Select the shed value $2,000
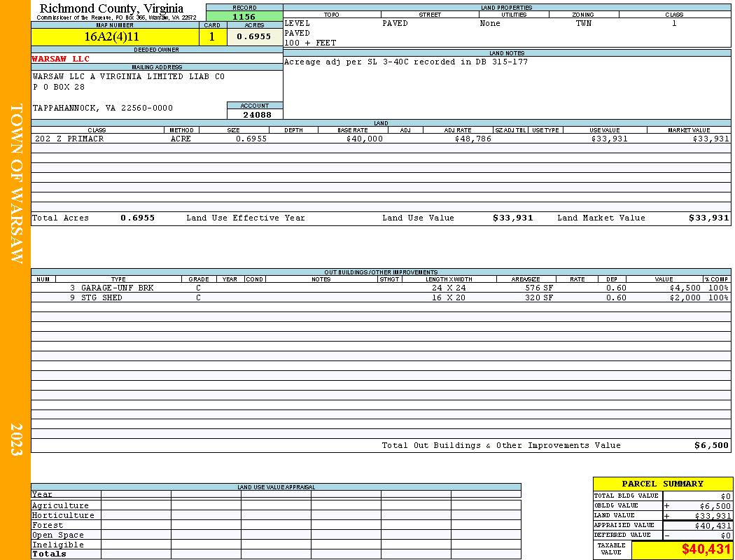 click(685, 297)
